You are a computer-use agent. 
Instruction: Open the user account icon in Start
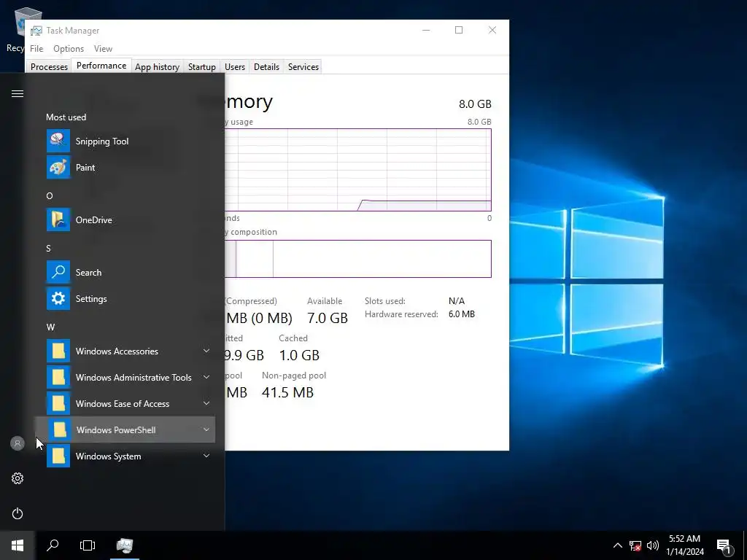pos(18,443)
